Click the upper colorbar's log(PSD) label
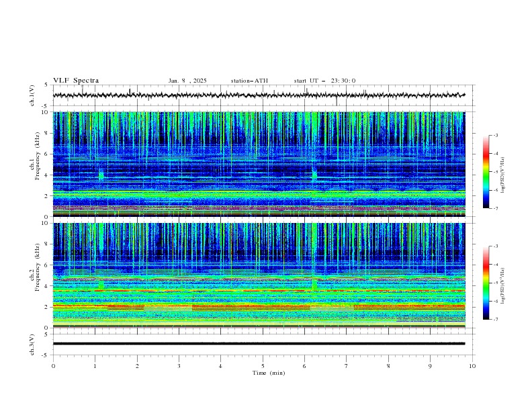 pyautogui.click(x=503, y=175)
